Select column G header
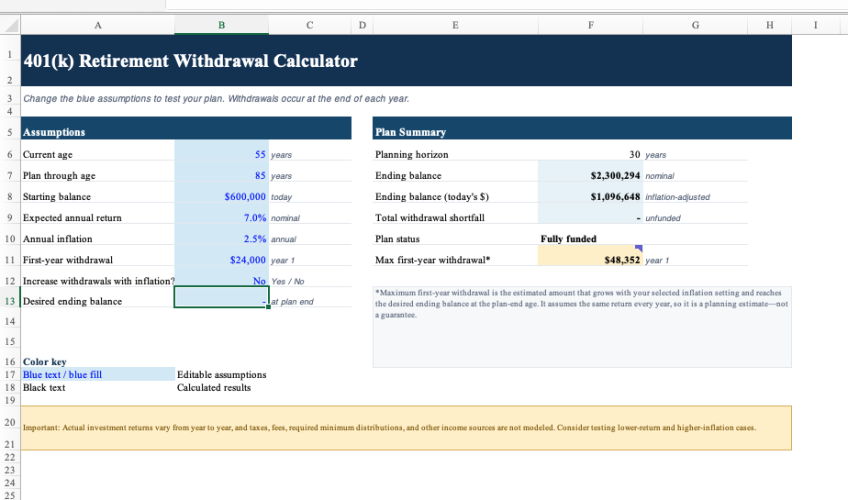 point(695,25)
